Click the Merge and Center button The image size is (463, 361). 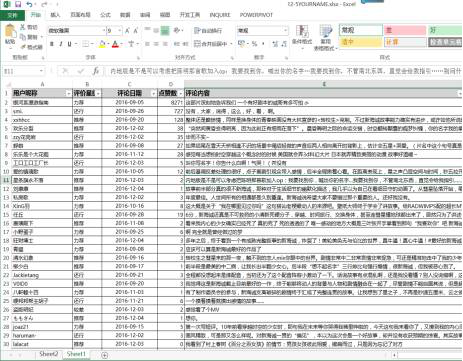(211, 44)
